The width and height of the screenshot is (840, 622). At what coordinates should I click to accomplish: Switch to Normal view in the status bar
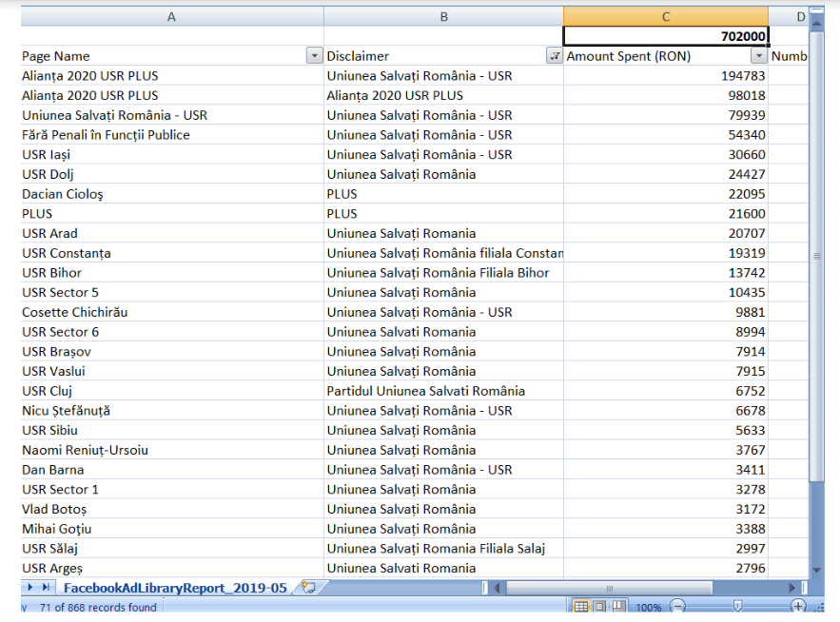(581, 607)
